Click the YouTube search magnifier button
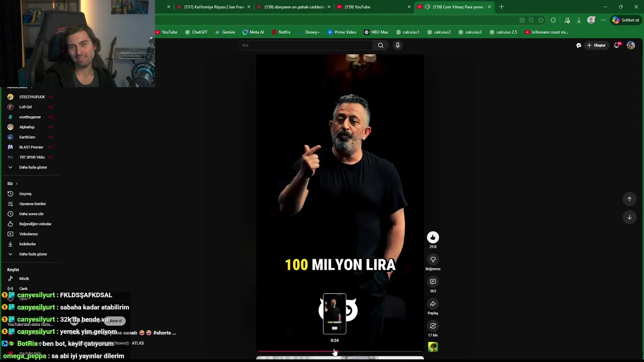Image resolution: width=644 pixels, height=362 pixels. (x=380, y=45)
